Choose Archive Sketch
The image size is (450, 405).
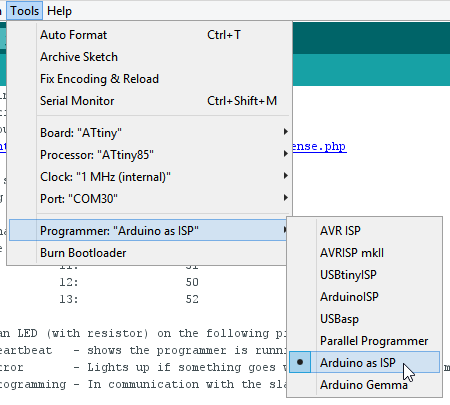coord(149,57)
